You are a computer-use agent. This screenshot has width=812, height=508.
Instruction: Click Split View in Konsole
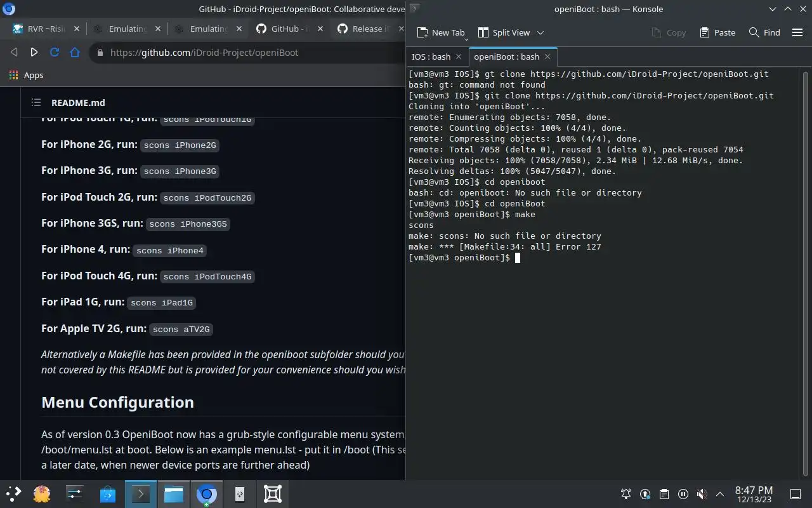504,32
